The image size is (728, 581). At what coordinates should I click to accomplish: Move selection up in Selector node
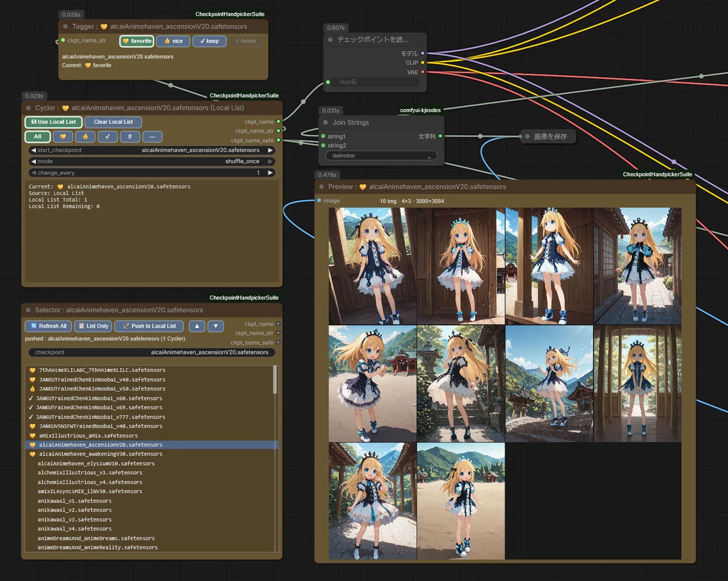coord(197,326)
